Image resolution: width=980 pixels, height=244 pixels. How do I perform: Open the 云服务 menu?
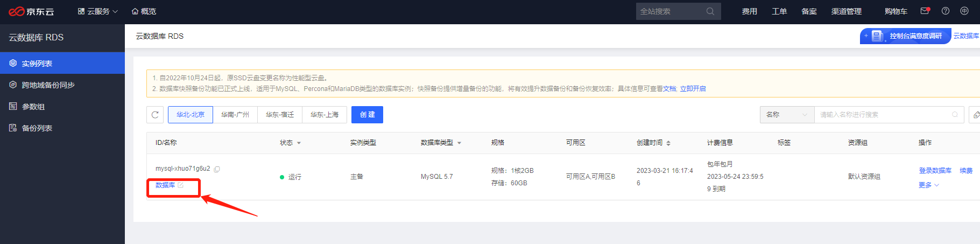(97, 11)
